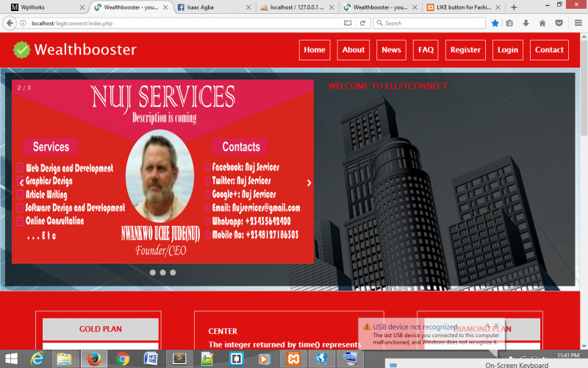Open Brackets editor from taskbar
Image resolution: width=588 pixels, height=368 pixels.
tap(236, 359)
